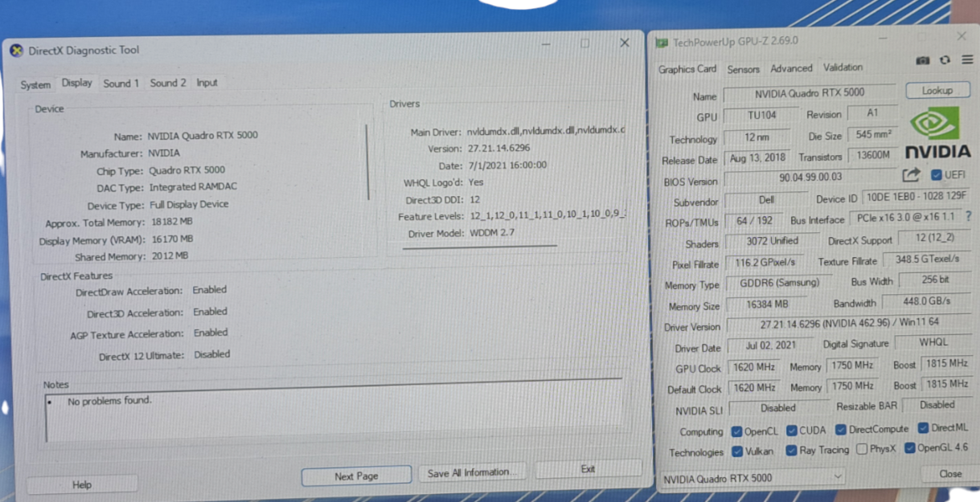
Task: Toggle OpenCL checkbox in GPU-Z
Action: (737, 431)
